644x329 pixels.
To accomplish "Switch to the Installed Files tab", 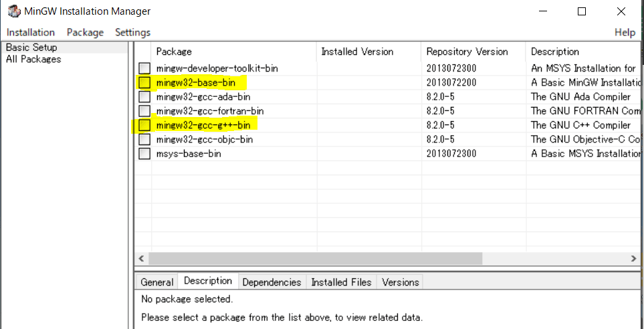I will click(341, 282).
